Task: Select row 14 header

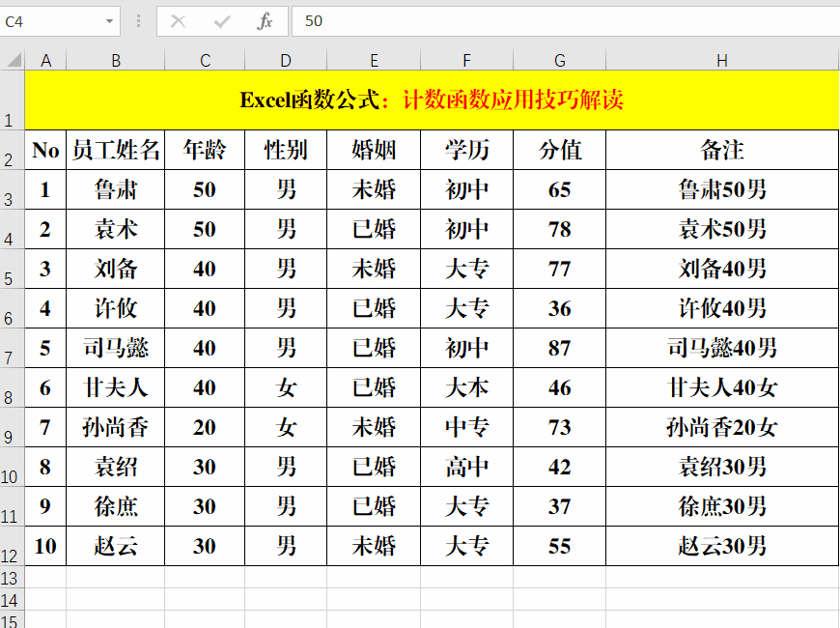Action: 12,599
